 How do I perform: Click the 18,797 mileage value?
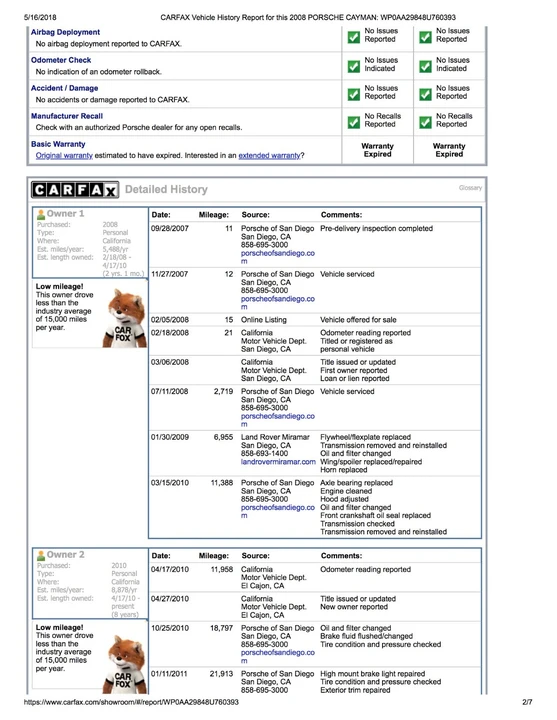point(222,628)
